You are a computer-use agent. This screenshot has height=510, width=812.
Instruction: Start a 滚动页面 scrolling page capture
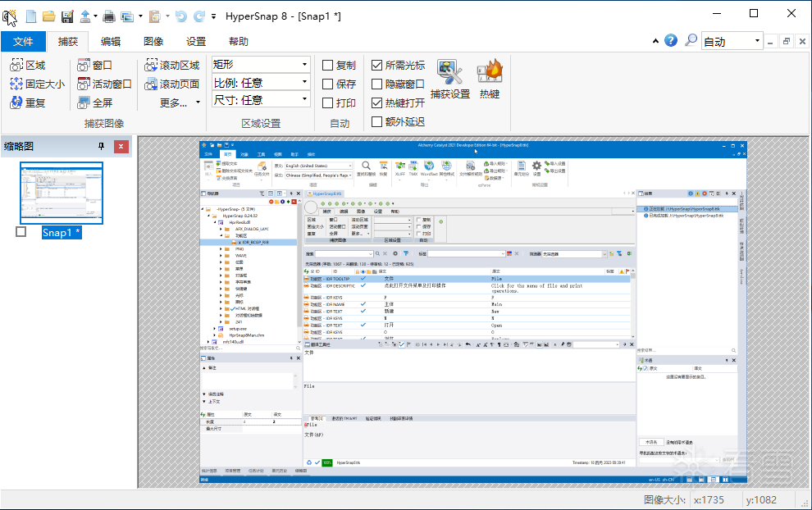[x=172, y=84]
